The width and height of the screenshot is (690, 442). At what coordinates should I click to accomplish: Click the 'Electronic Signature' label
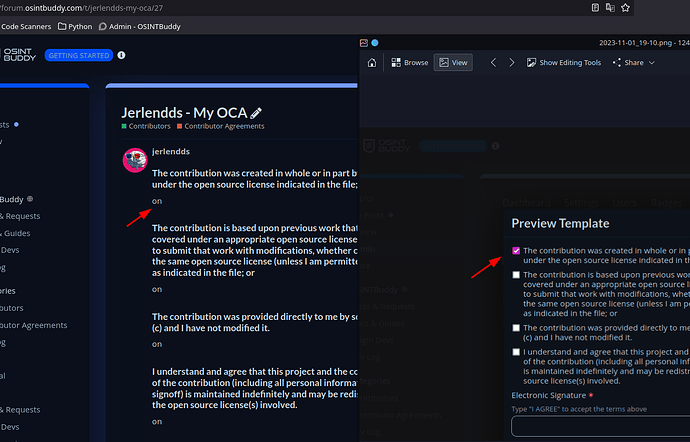coord(549,395)
